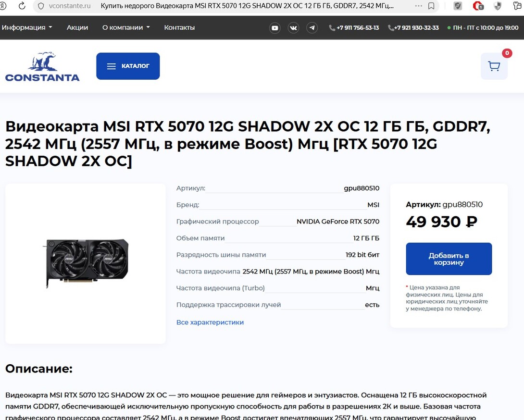
Task: Click the working hours ПН - ПТ text
Action: coord(486,28)
